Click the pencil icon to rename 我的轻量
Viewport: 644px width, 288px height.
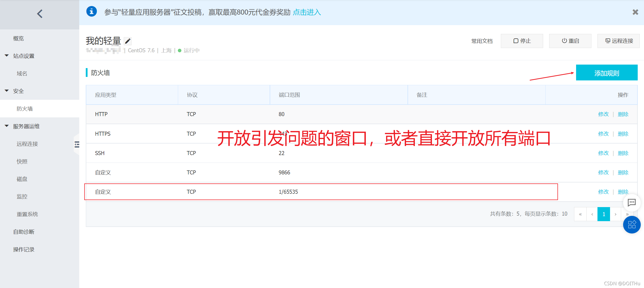coord(128,41)
